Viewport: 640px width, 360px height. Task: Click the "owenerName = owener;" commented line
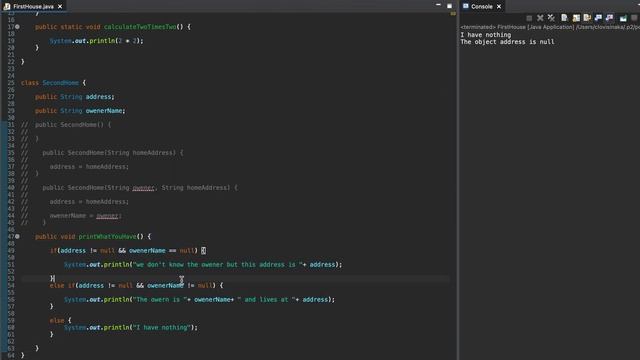tap(86, 216)
